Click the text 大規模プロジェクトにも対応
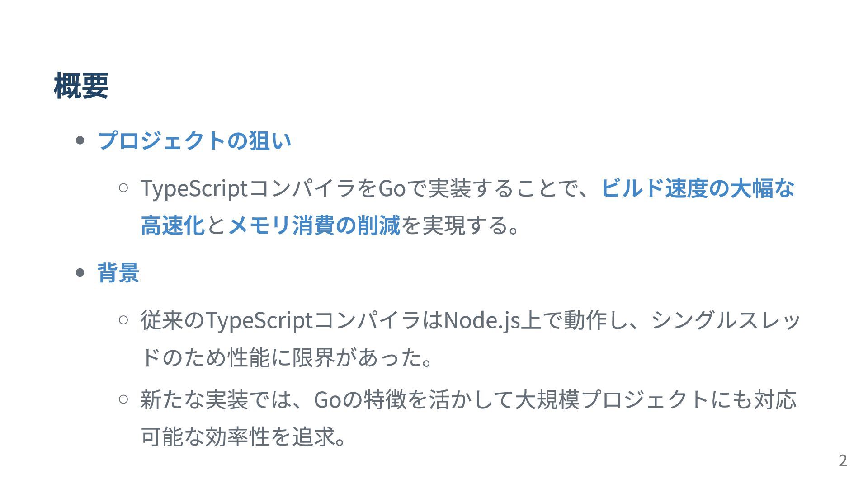This screenshot has height=488, width=868. [x=655, y=399]
